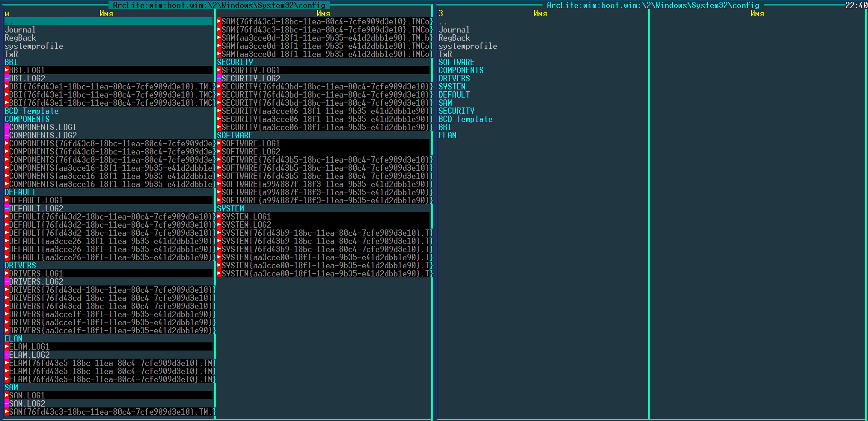Click the red arrow marker before DRIVERS.LOG1

pos(6,274)
